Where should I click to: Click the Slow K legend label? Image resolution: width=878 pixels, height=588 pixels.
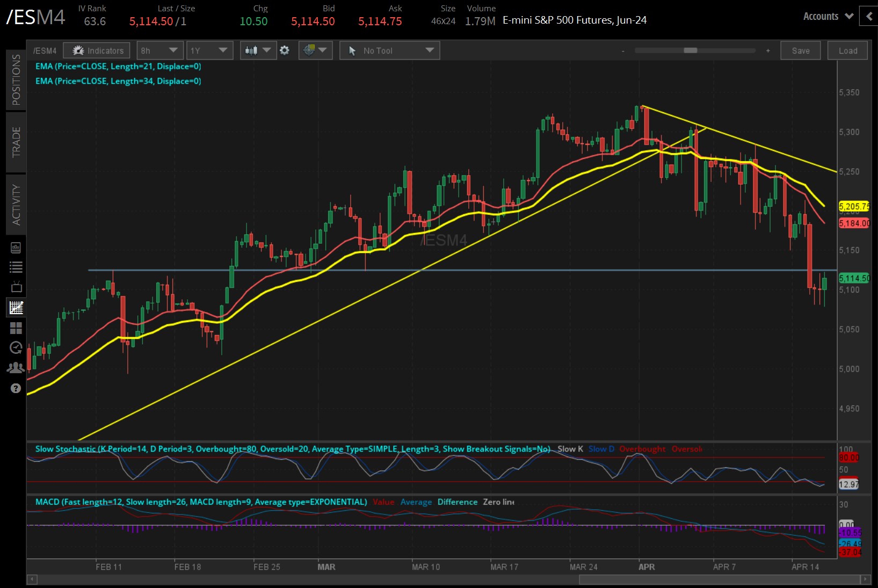(570, 449)
